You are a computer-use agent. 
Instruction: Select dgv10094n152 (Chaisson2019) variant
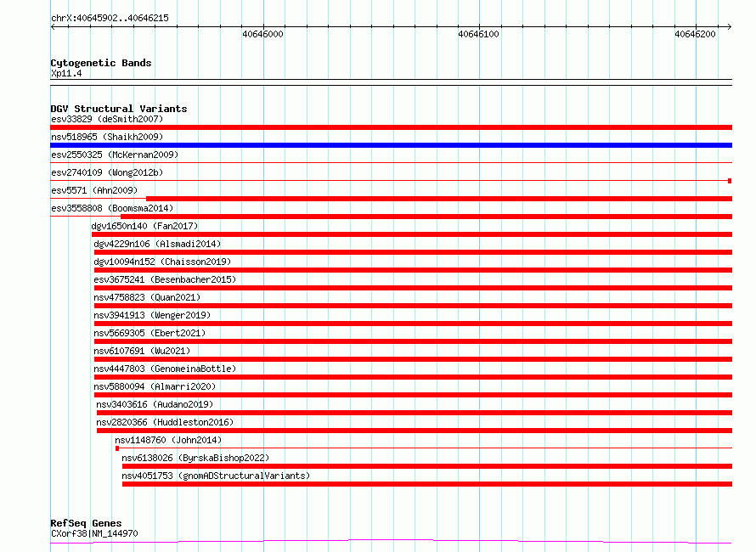[x=161, y=262]
